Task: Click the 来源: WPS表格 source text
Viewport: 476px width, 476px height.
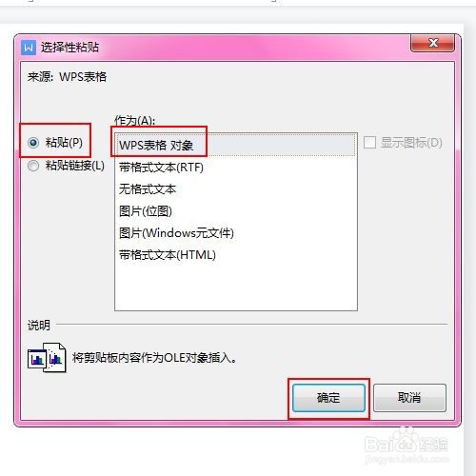Action: 67,77
